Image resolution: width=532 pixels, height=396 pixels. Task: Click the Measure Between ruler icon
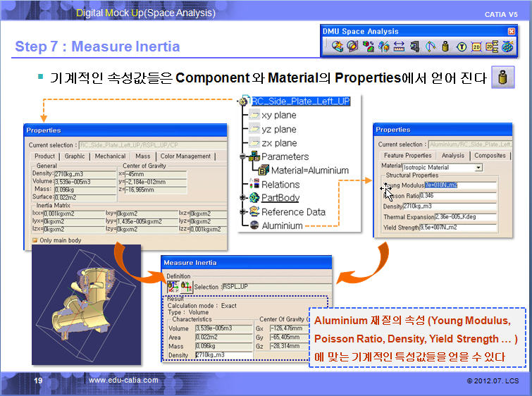click(399, 47)
